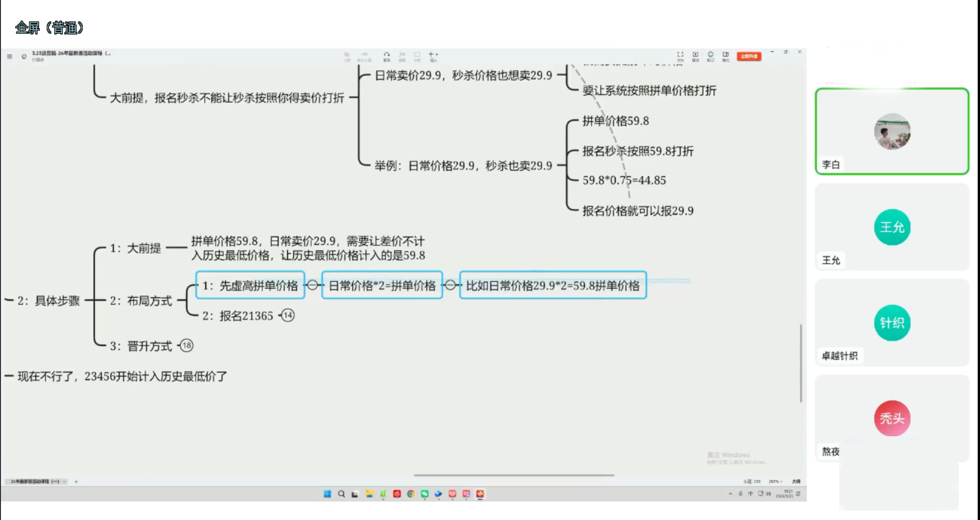This screenshot has width=980, height=520.
Task: Switch to Outline (大纲) view
Action: (796, 482)
